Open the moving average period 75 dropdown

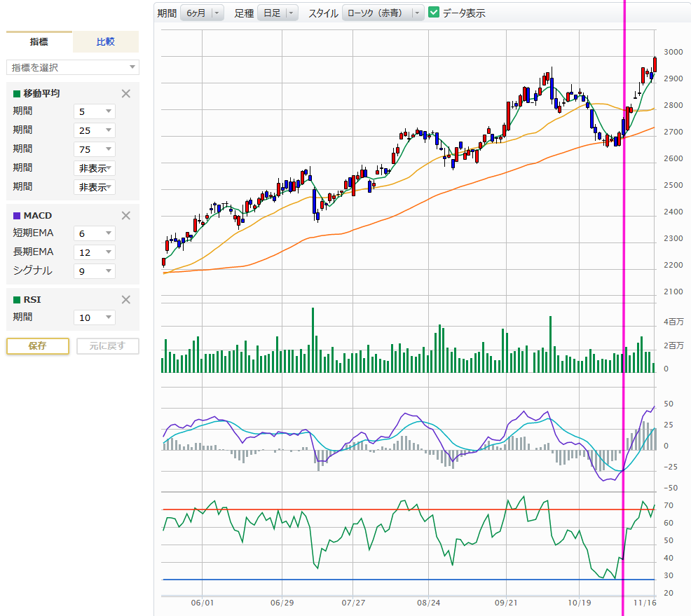95,149
